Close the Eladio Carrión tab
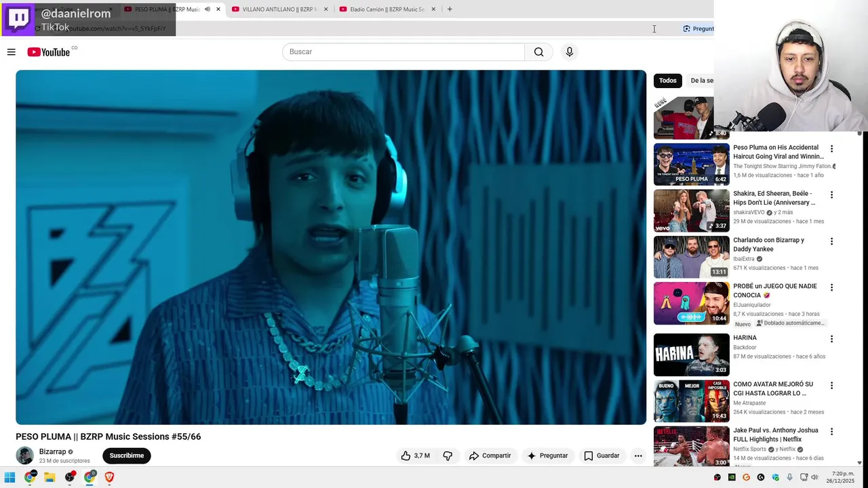This screenshot has width=868, height=488. [x=433, y=9]
